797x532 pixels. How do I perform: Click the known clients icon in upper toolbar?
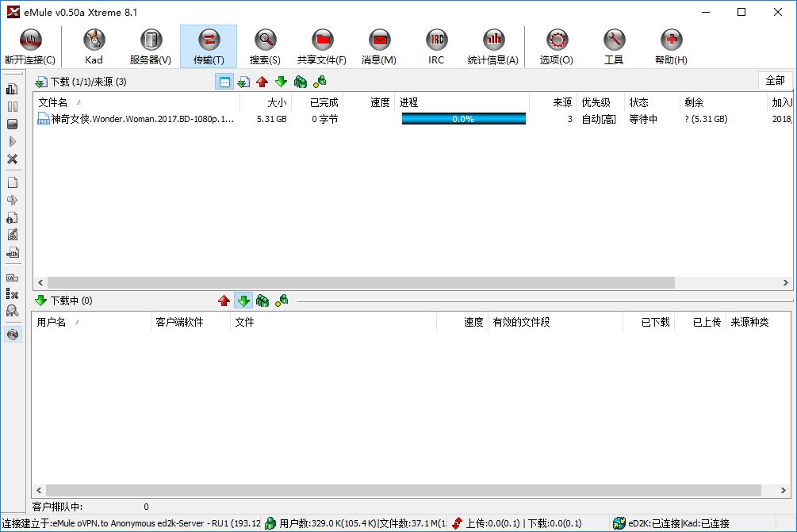(320, 82)
